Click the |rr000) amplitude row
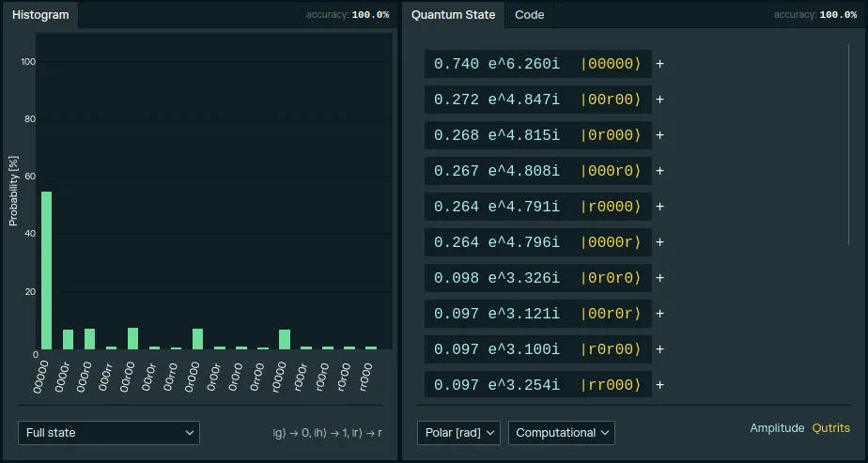Screen dimensions: 868x463 pos(537,385)
